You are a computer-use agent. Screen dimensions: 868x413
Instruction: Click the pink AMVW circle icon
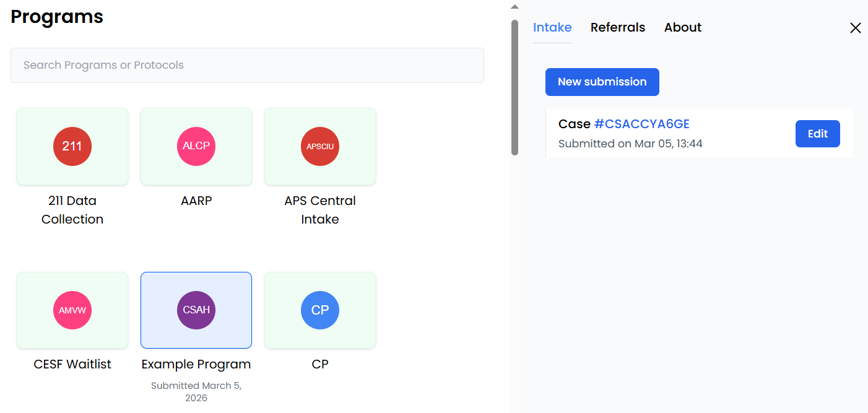click(x=72, y=310)
